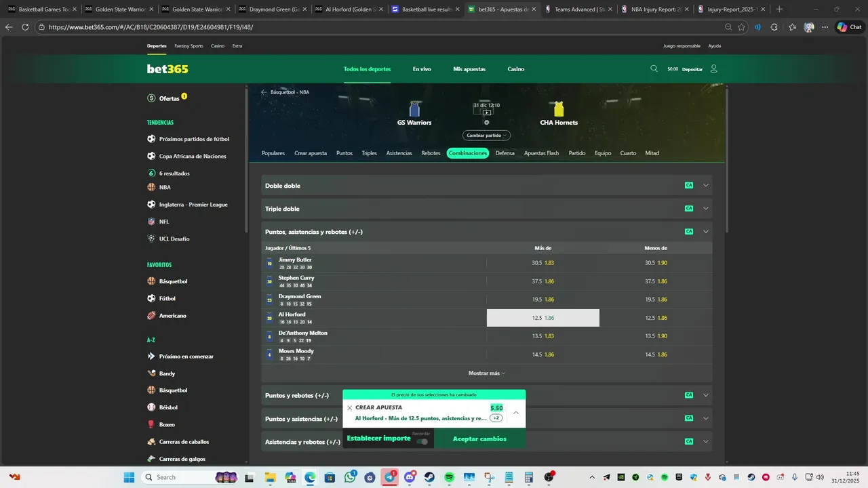Open the user account icon

tap(713, 68)
